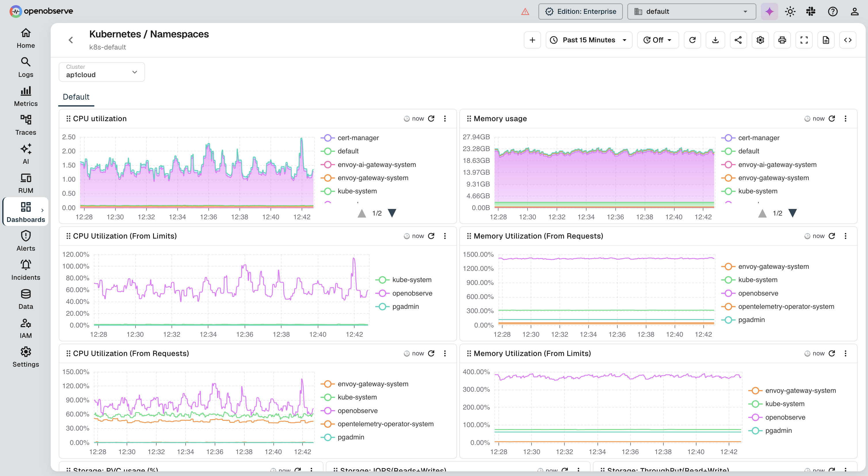Open the user profile menu

(x=854, y=12)
